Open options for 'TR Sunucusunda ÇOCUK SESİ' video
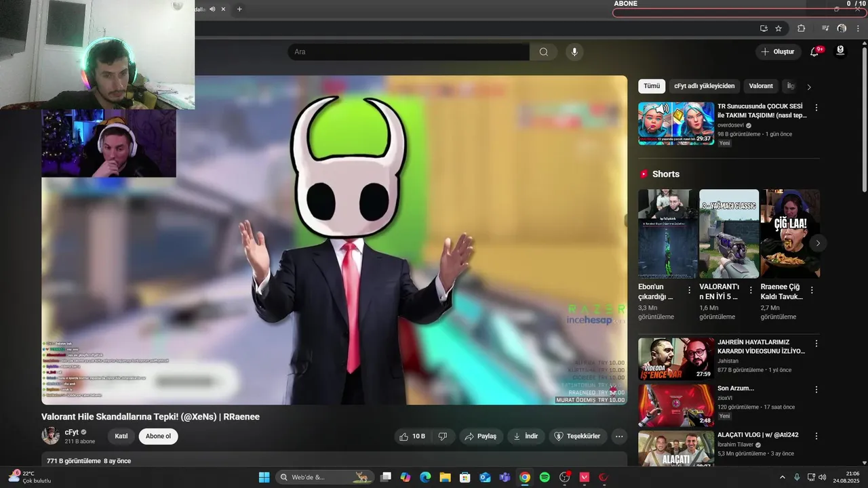The image size is (868, 488). [816, 108]
